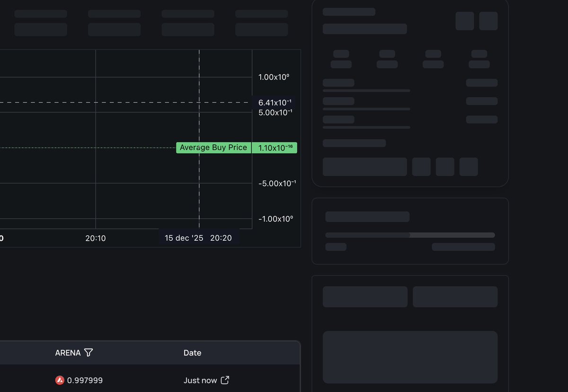Click the 5.00x10⁻¹ axis label
Viewport: 568px width, 392px height.
275,113
